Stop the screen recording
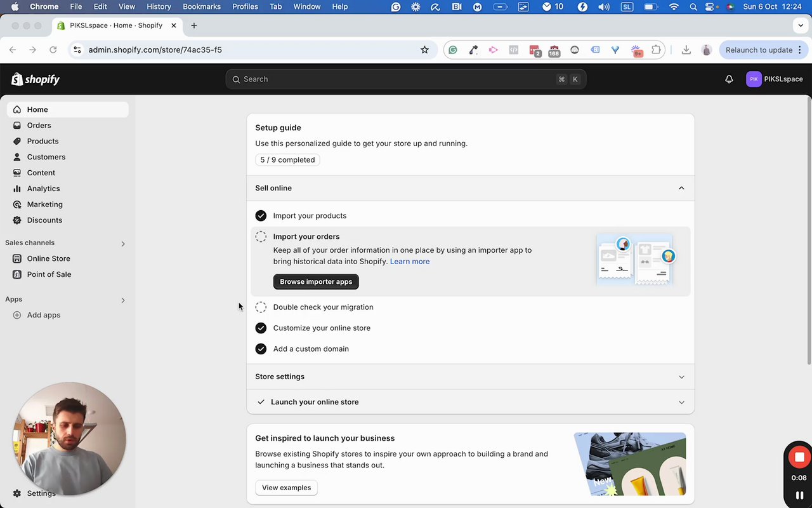 799,457
